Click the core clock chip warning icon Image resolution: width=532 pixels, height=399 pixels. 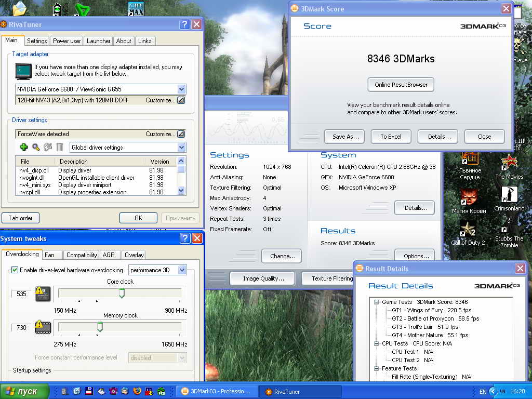(43, 294)
